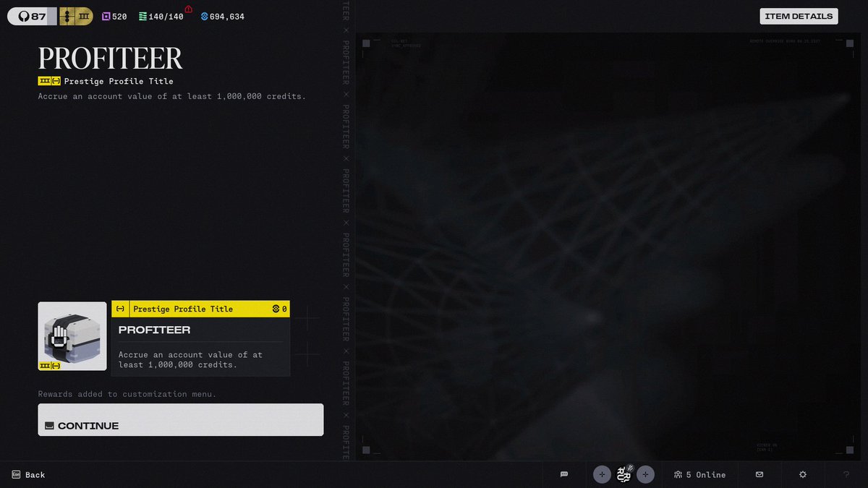Click the PROFITEER reward card title

point(155,330)
